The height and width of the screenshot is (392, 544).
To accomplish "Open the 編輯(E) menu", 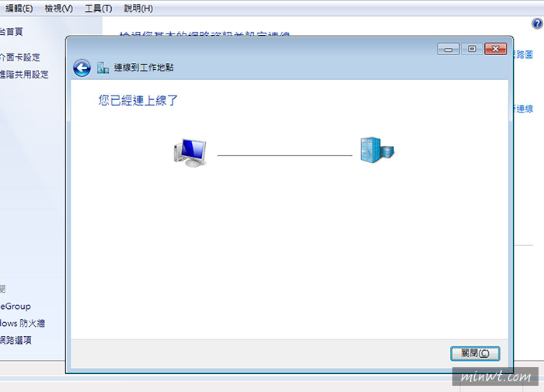I will click(19, 9).
